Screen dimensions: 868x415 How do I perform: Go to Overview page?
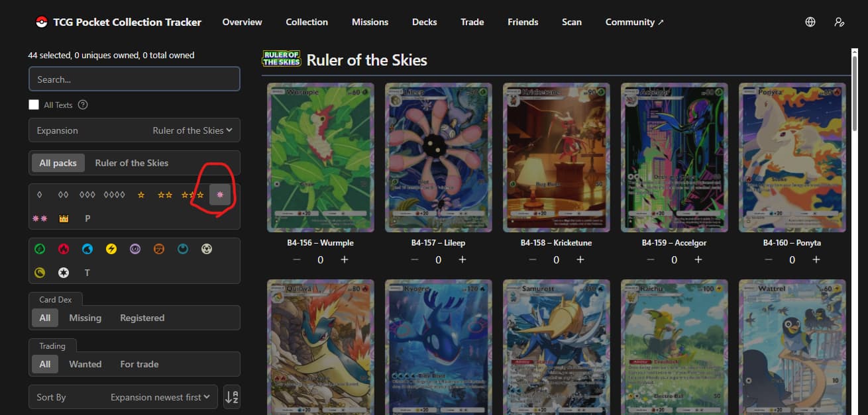coord(242,22)
